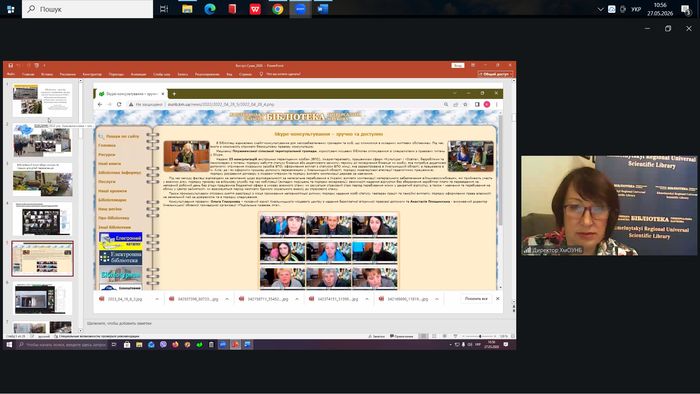
Task: Switch to the Word app in the taskbar
Action: 322,9
